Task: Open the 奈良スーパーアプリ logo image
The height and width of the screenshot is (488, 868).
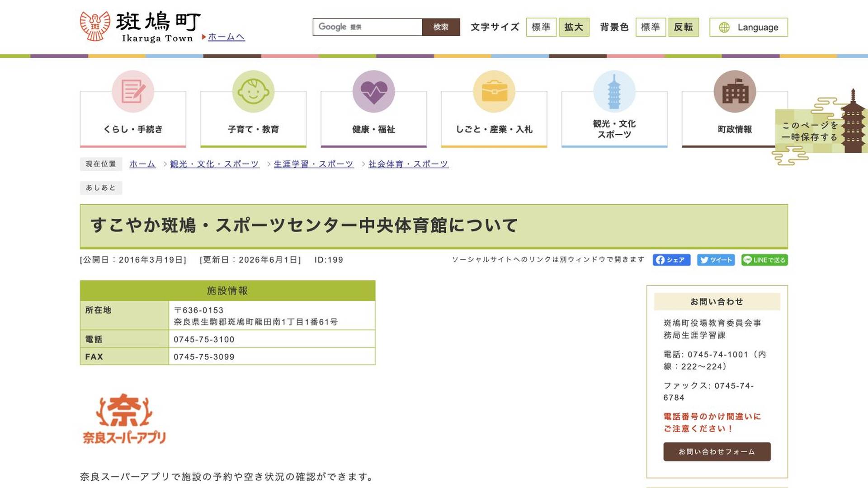Action: pyautogui.click(x=124, y=418)
